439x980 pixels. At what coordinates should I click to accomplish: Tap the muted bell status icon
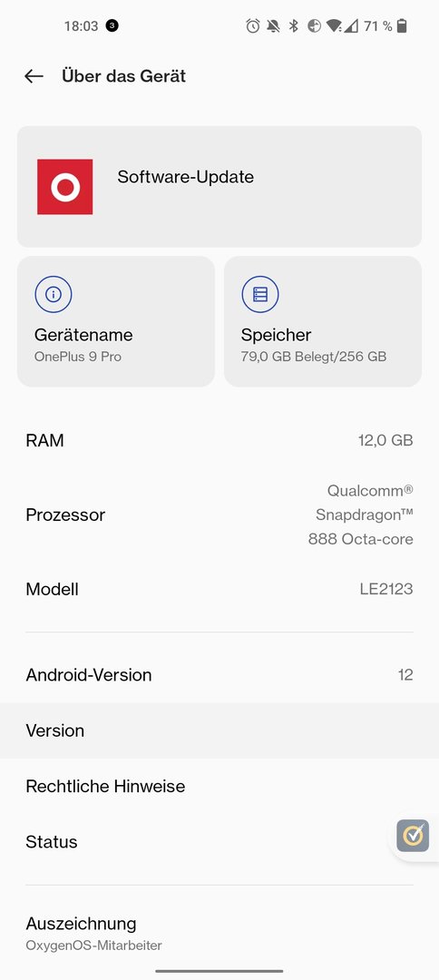point(273,25)
